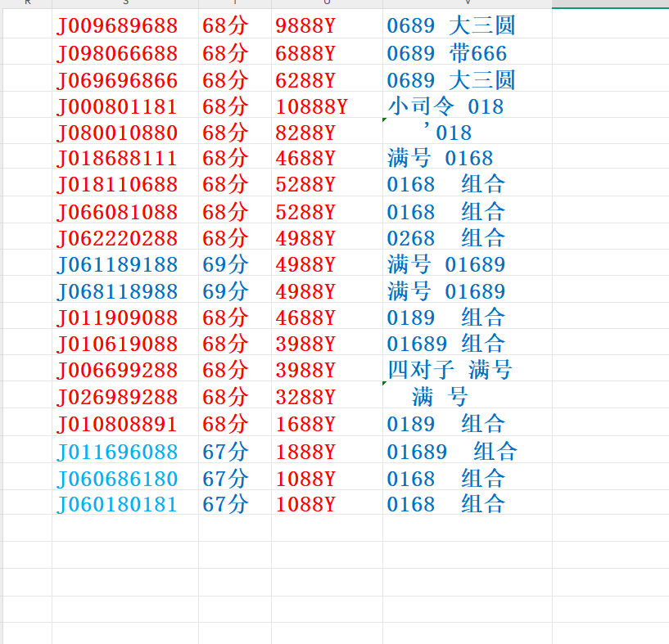Select cell J011909088
The width and height of the screenshot is (669, 644).
[x=125, y=316]
